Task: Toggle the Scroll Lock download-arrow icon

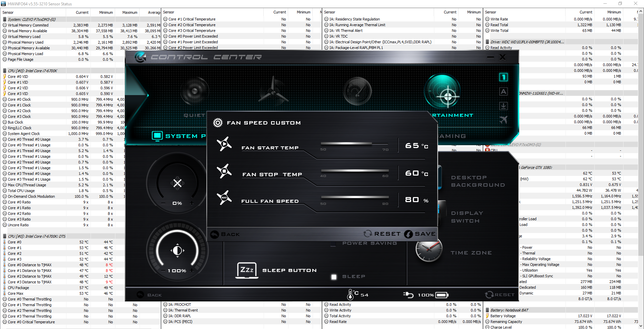Action: pyautogui.click(x=503, y=106)
